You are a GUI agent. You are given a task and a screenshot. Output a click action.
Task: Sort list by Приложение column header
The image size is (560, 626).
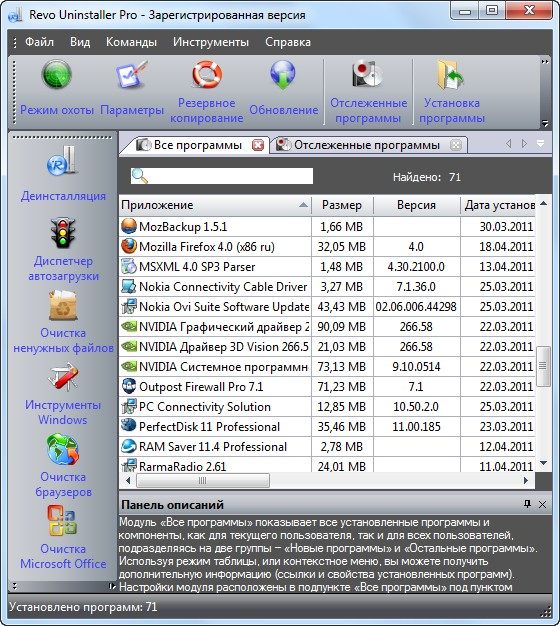[x=215, y=205]
